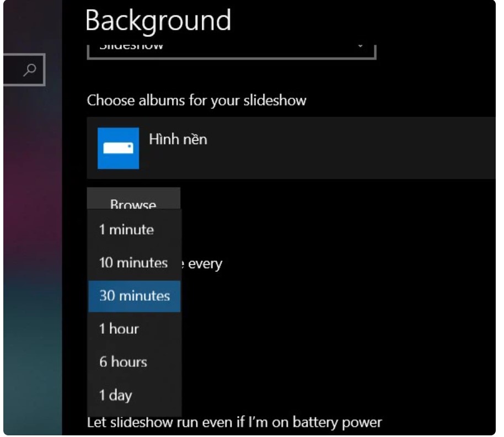Click the 'Choose albums for your slideshow' label
The width and height of the screenshot is (504, 437).
coord(196,100)
